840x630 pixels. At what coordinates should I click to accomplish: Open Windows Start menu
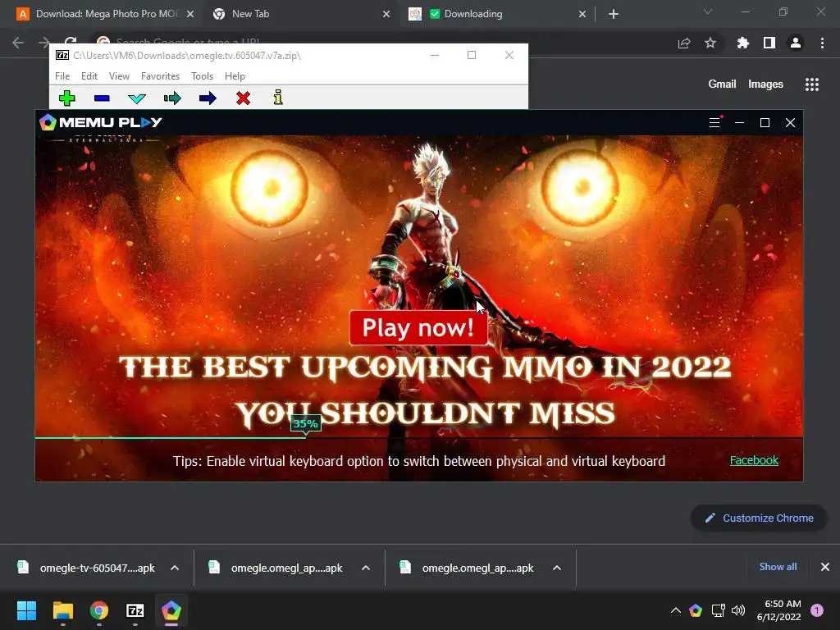[x=26, y=610]
